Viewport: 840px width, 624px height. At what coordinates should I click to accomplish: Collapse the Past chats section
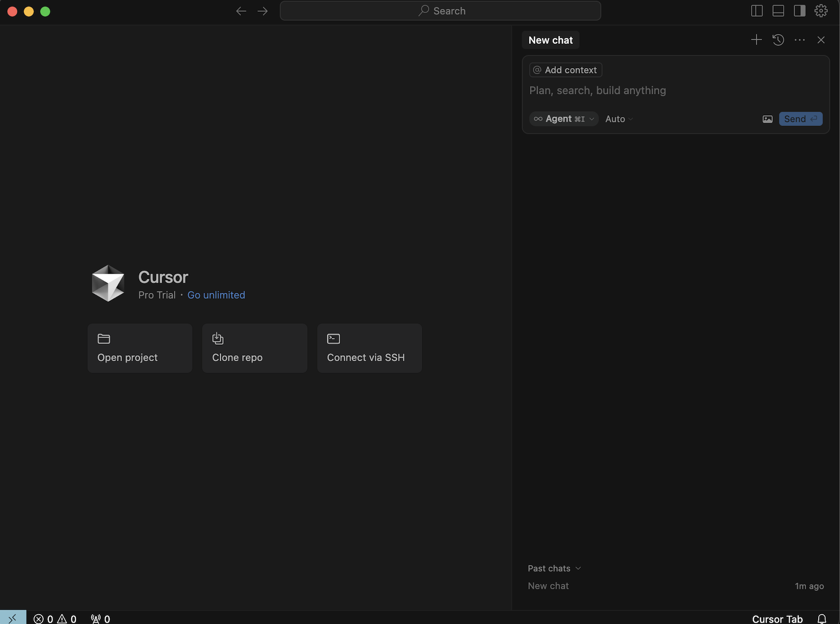[554, 569]
